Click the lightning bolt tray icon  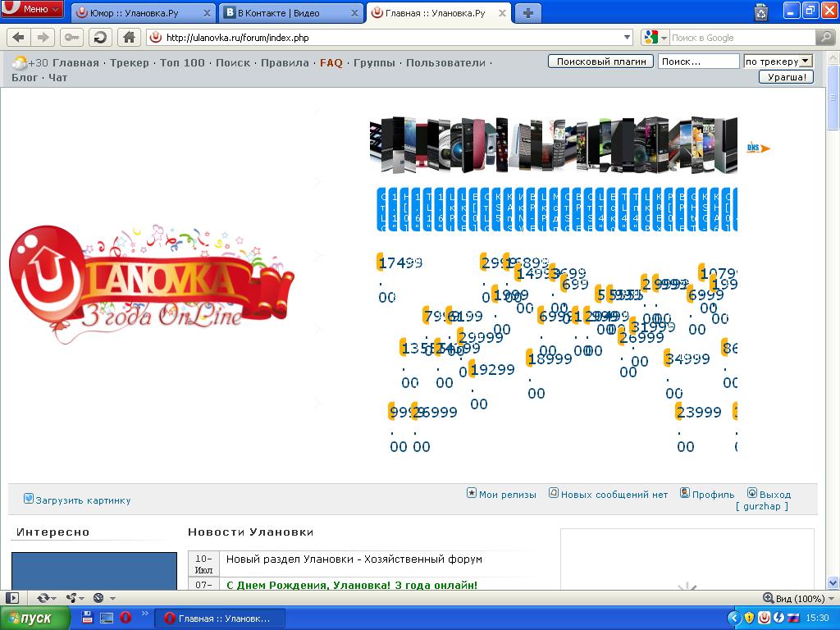pos(778,618)
